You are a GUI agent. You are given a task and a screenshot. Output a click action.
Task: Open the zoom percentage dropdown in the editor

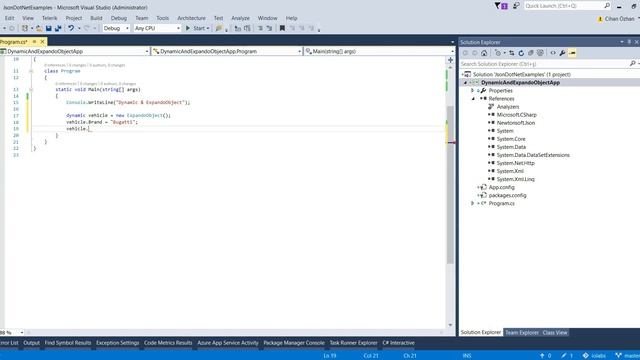tap(22, 333)
